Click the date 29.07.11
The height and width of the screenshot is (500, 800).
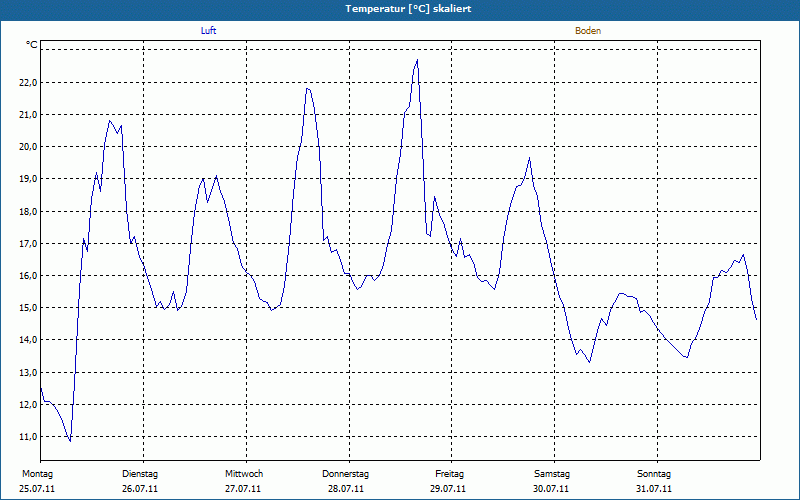(x=448, y=489)
